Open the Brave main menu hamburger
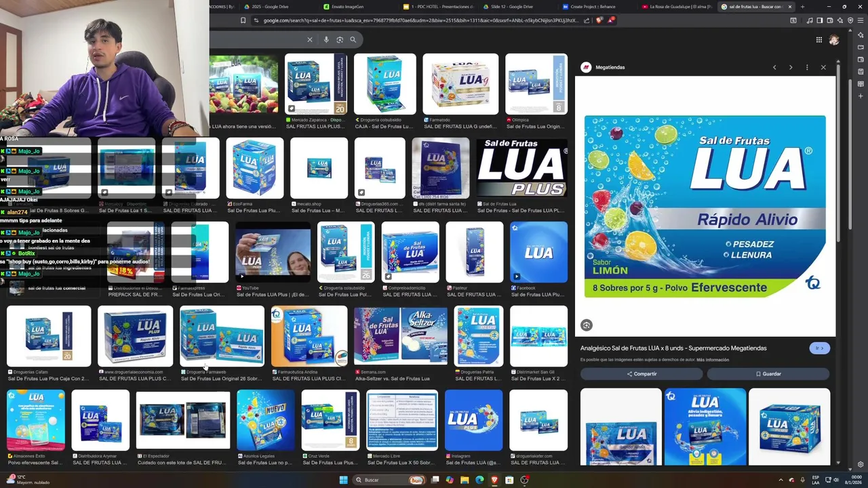This screenshot has height=488, width=868. (860, 20)
